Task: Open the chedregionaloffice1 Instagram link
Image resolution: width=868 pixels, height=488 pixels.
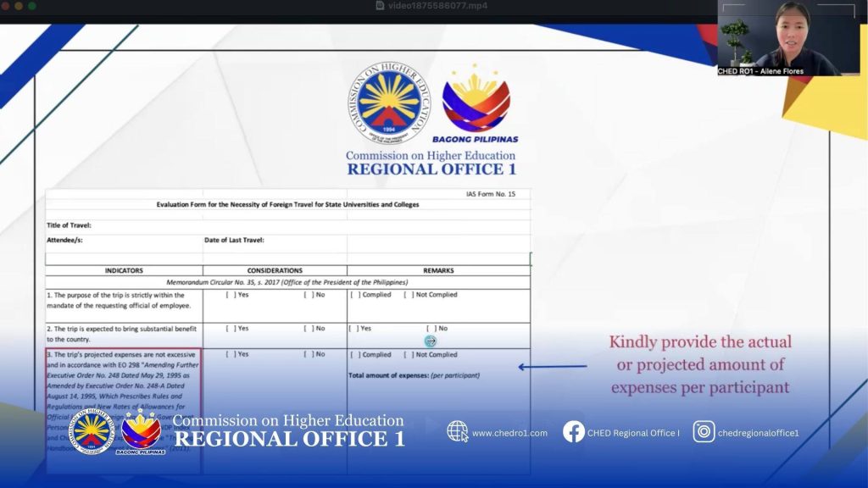Action: (759, 433)
